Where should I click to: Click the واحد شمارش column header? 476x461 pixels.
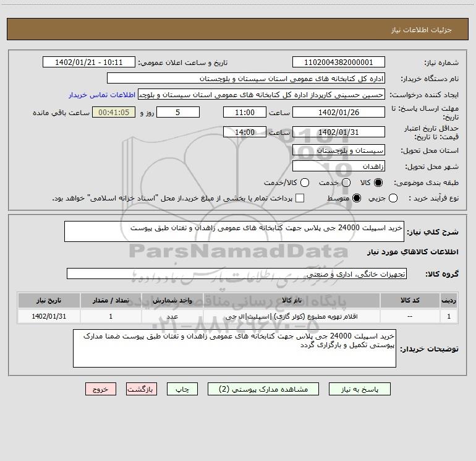[x=172, y=300]
